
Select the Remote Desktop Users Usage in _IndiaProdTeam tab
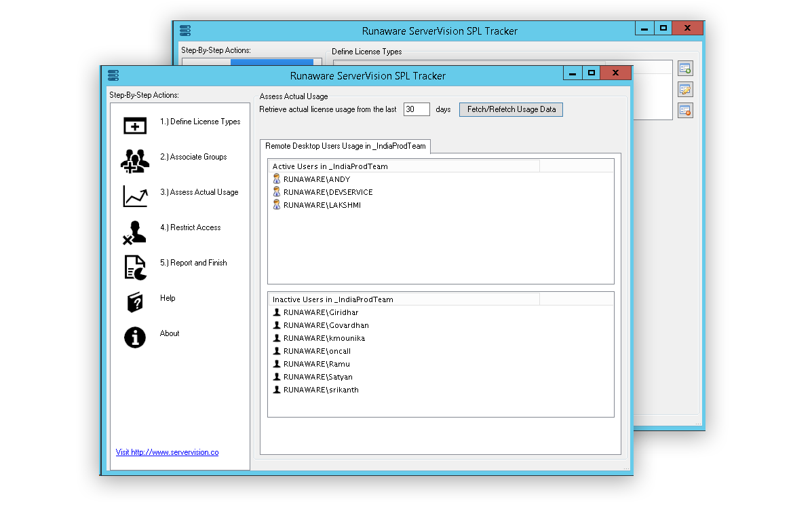point(345,146)
